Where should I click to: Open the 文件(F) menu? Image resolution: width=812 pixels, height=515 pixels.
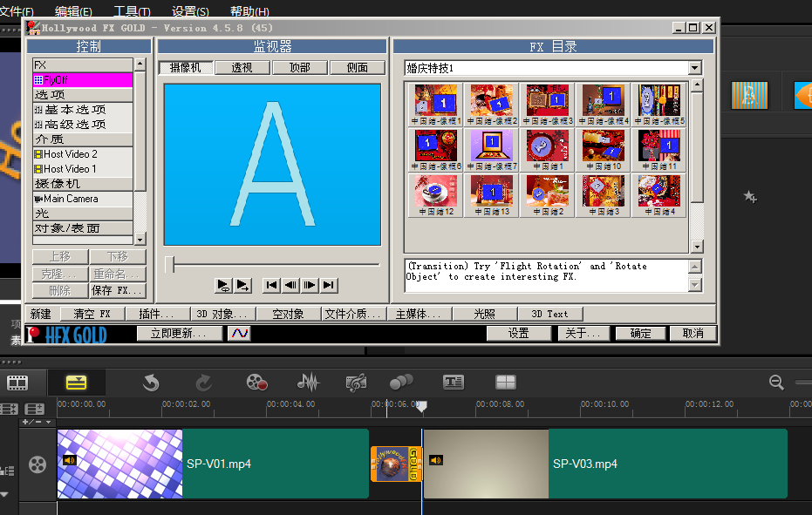17,10
